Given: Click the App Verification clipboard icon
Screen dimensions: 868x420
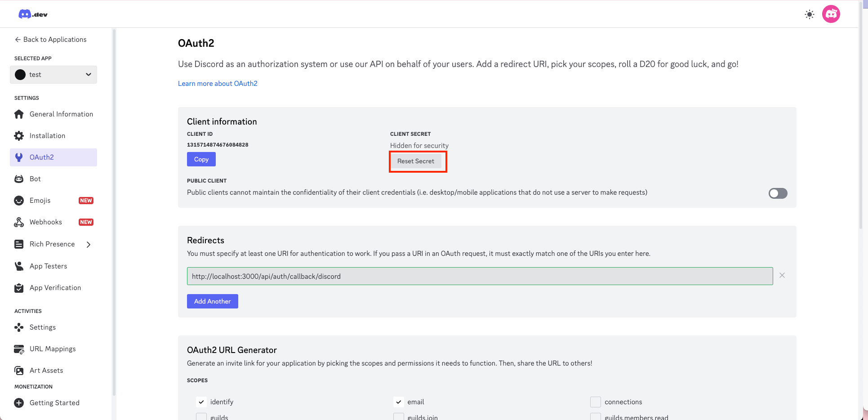Looking at the screenshot, I should [19, 288].
